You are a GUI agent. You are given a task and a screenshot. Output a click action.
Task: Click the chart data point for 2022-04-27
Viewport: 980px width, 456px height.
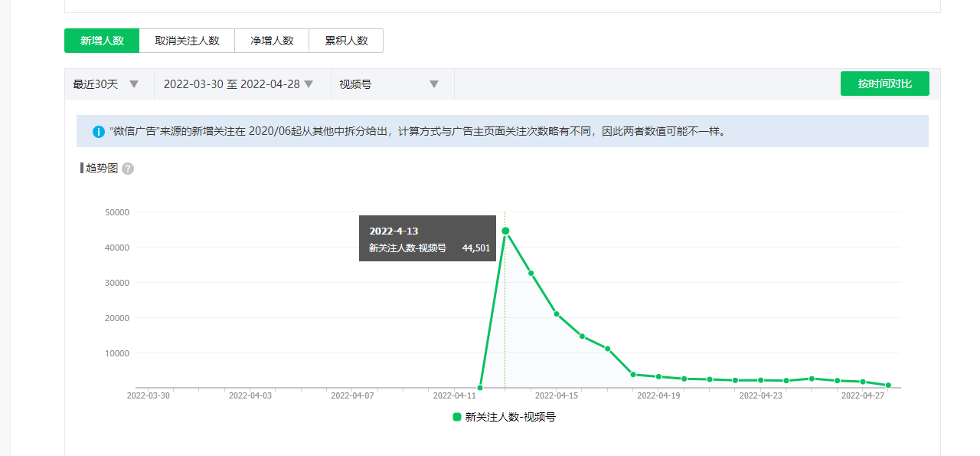pos(863,382)
